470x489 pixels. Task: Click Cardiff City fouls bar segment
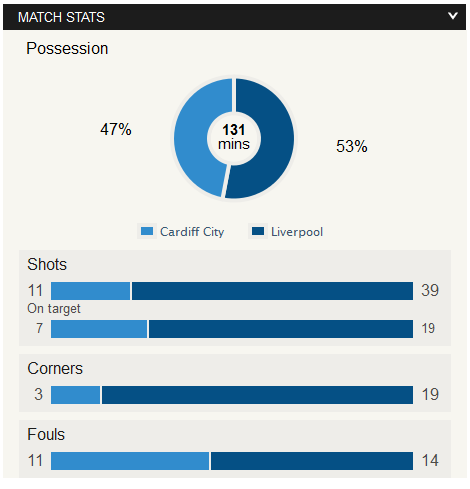point(130,461)
